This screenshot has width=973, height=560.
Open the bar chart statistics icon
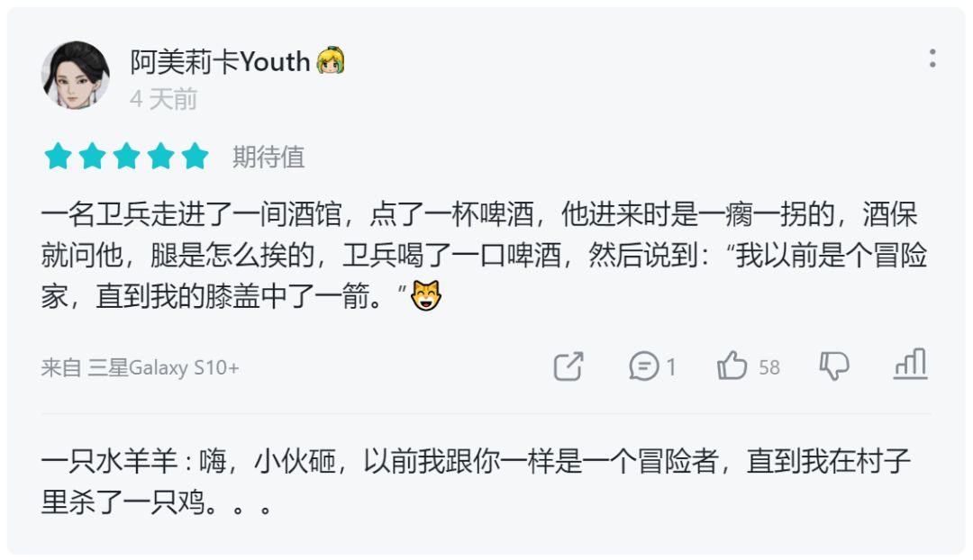pos(910,365)
